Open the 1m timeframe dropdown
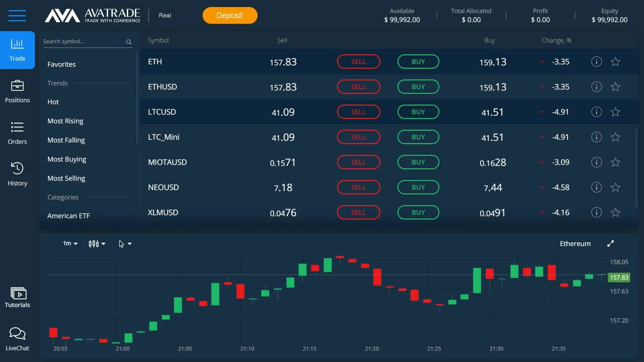The width and height of the screenshot is (644, 362). 70,244
